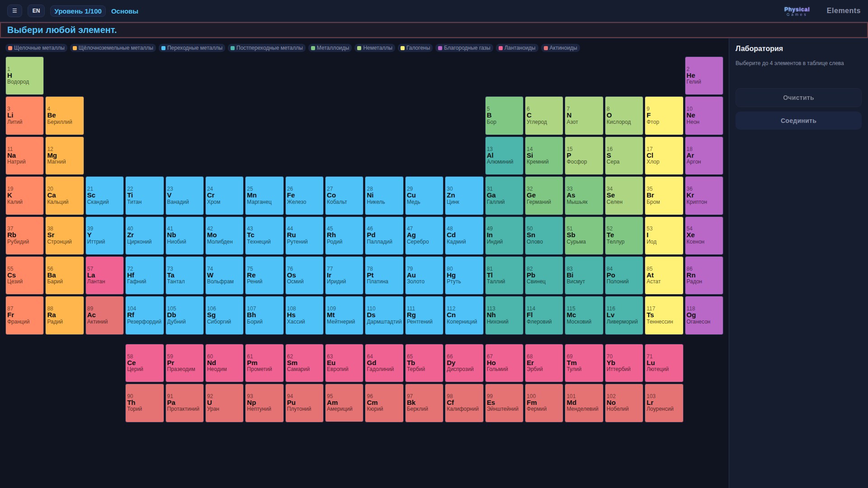Image resolution: width=868 pixels, height=488 pixels.
Task: Select the Helium (Гелий) tile
Action: pos(704,76)
